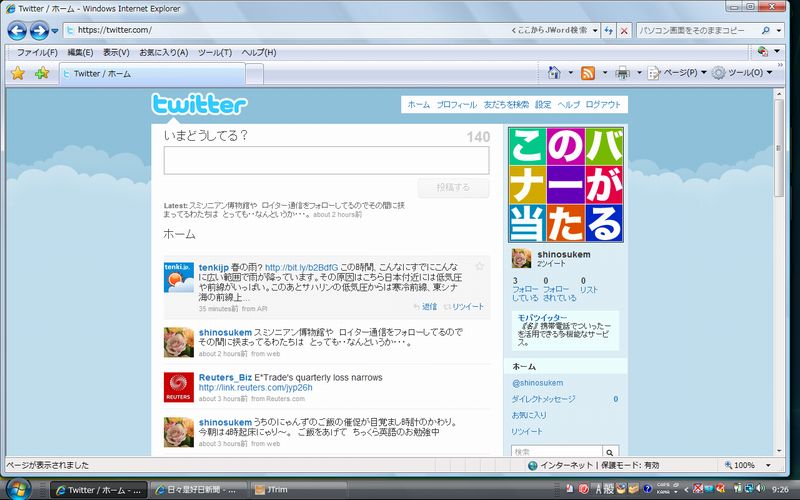Open お気に入り in the Twitter sidebar

pyautogui.click(x=529, y=415)
